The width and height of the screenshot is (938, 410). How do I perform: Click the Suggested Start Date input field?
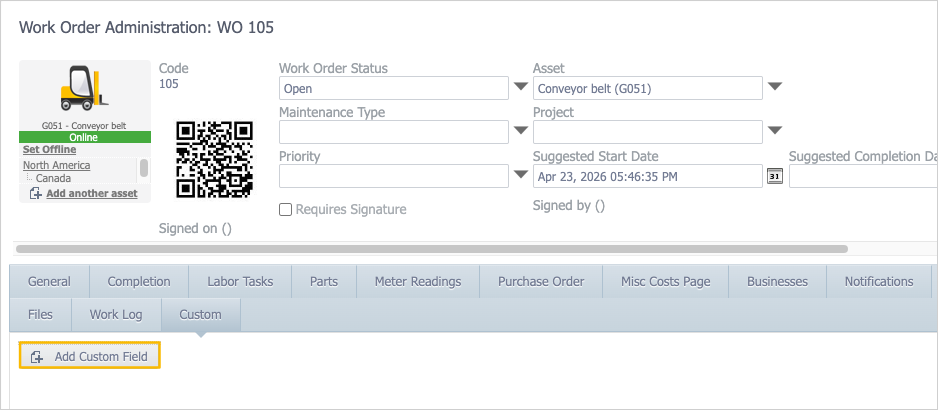coord(648,176)
